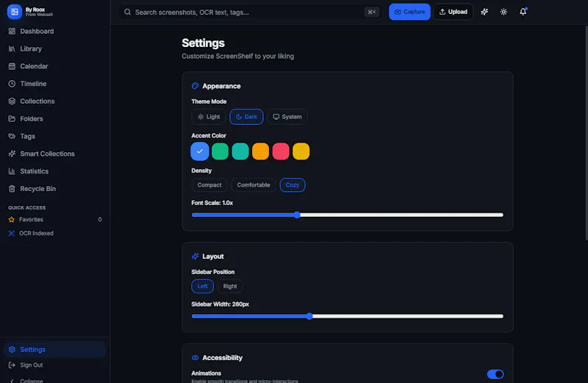Viewport: 588px width, 383px height.
Task: Open the Calendar view
Action: point(54,66)
